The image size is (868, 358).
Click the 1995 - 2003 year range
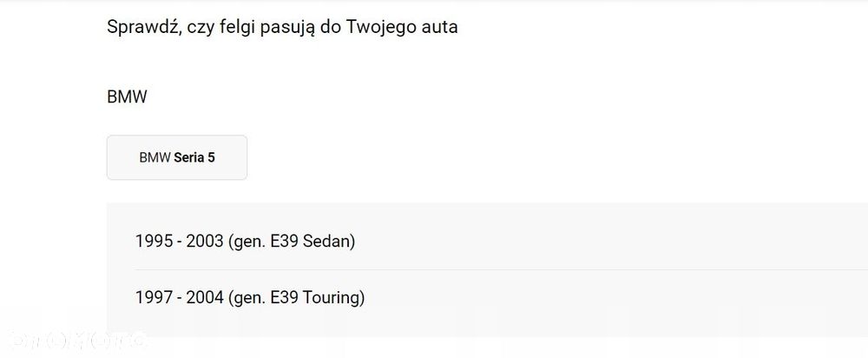179,241
